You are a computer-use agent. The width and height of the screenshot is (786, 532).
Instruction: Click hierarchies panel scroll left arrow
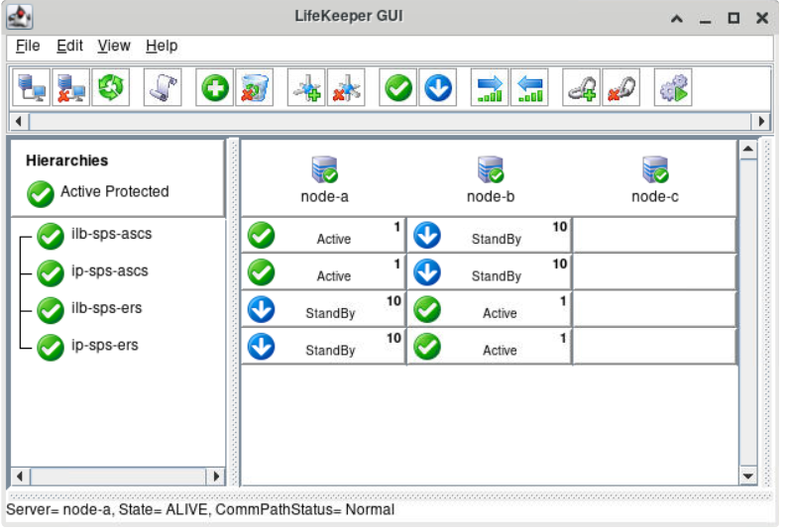[x=20, y=476]
